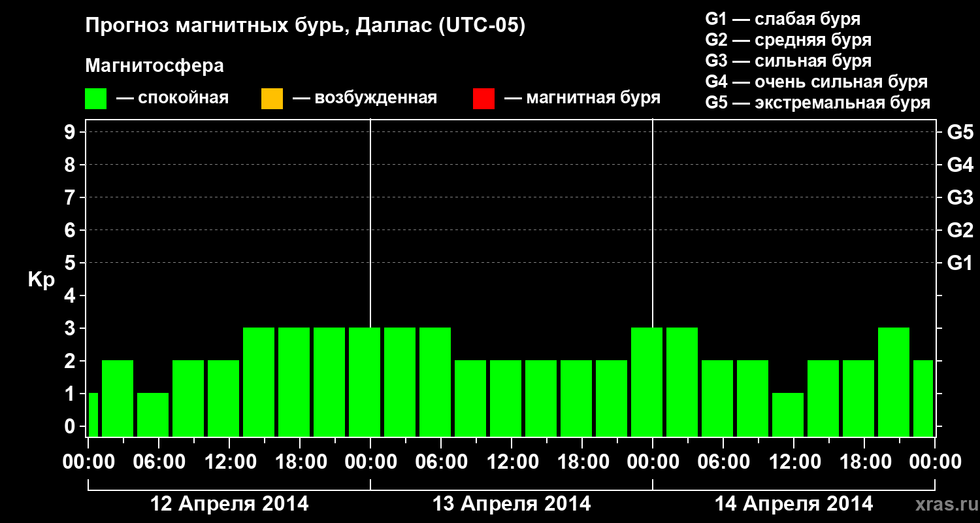The width and height of the screenshot is (980, 523).
Task: Click the 06:00 time label under 14 Апреля
Action: [723, 462]
